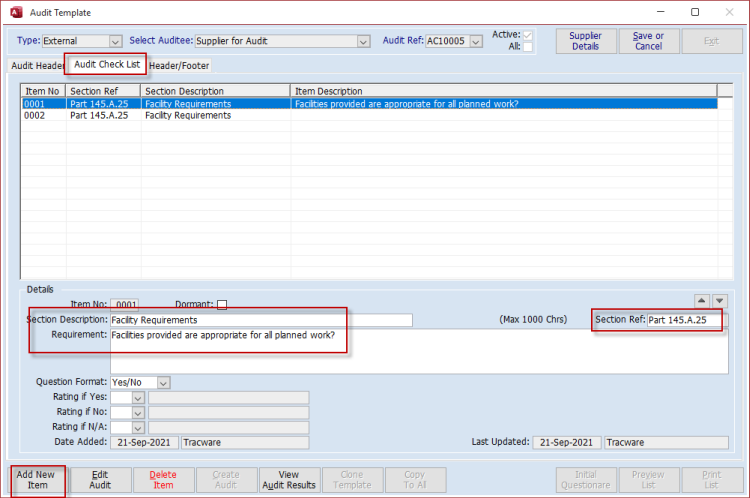
Task: Click the Delete Item button
Action: tap(163, 480)
